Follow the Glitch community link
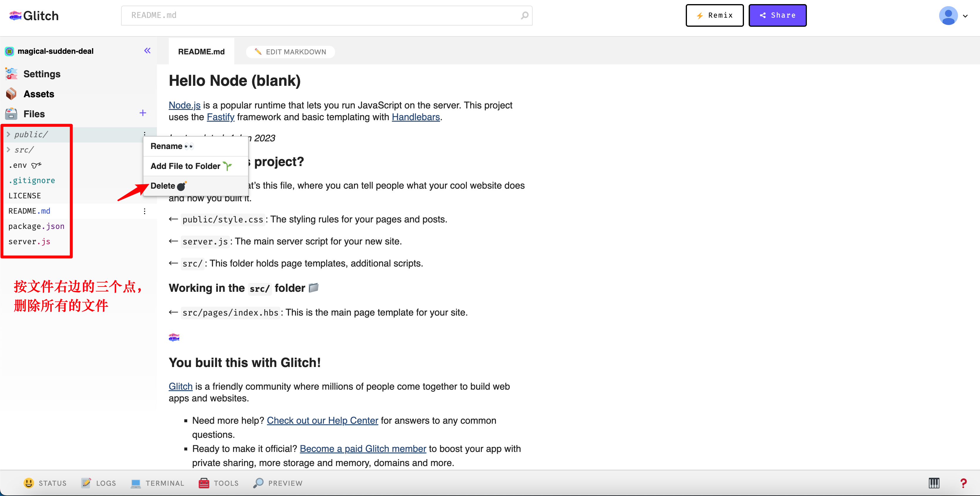This screenshot has width=980, height=496. (x=180, y=386)
